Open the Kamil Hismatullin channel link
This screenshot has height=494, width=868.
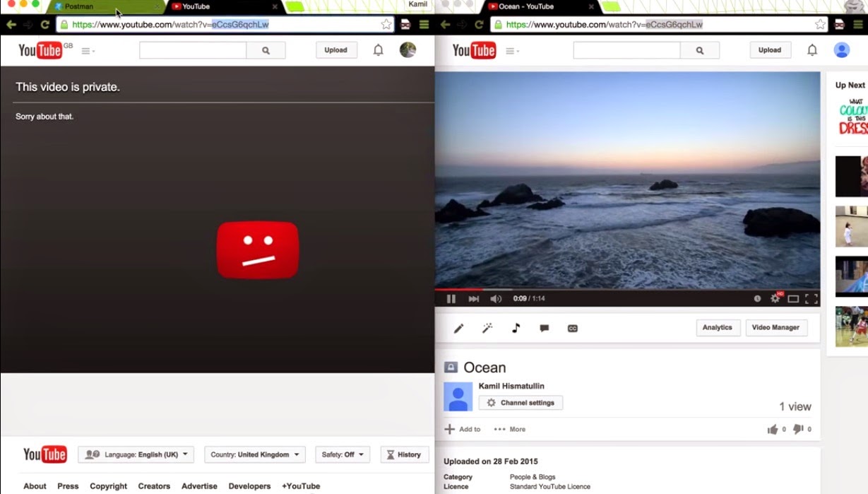(511, 386)
